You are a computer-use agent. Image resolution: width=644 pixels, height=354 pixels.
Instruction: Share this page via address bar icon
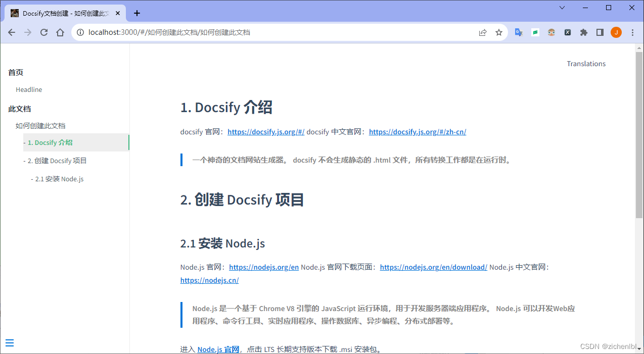[x=483, y=32]
